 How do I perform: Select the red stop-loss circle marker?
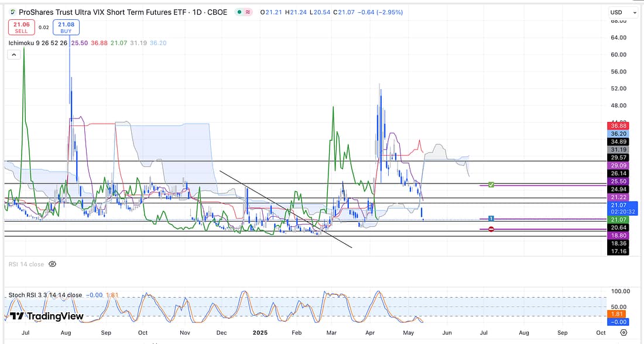click(491, 229)
